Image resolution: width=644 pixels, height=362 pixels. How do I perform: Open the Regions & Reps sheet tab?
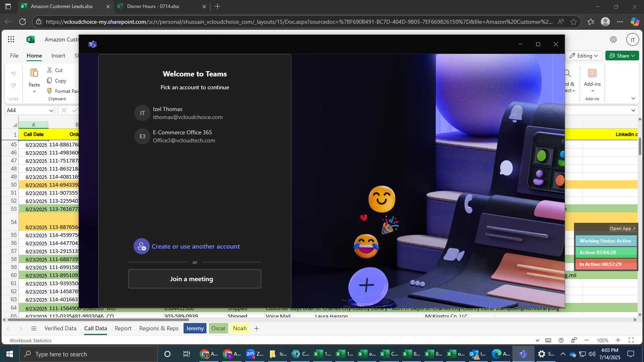click(159, 328)
